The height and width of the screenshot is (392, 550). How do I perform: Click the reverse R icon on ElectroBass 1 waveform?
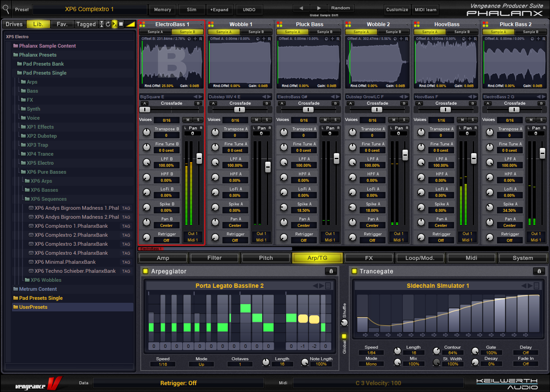200,39
